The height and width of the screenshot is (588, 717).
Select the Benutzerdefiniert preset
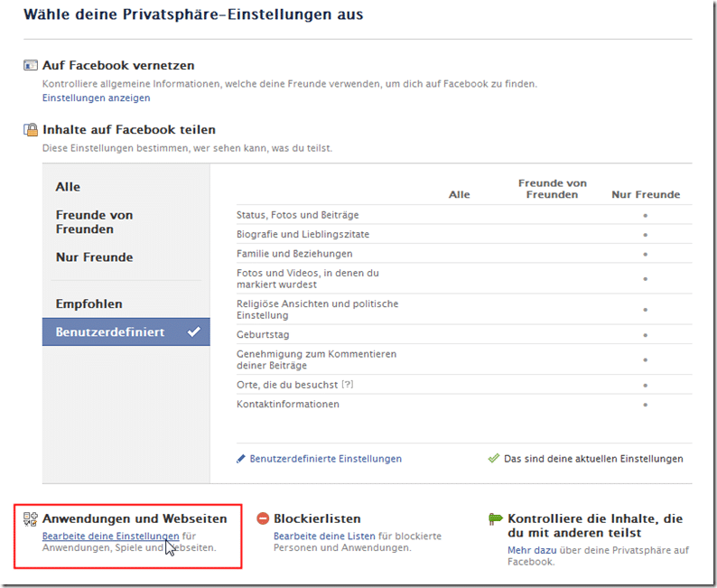coord(126,331)
